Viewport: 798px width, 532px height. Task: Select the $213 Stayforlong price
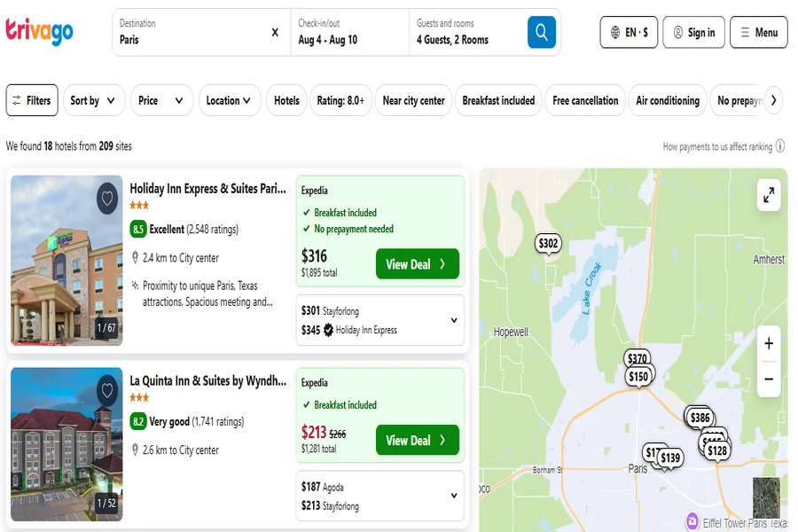pos(330,505)
